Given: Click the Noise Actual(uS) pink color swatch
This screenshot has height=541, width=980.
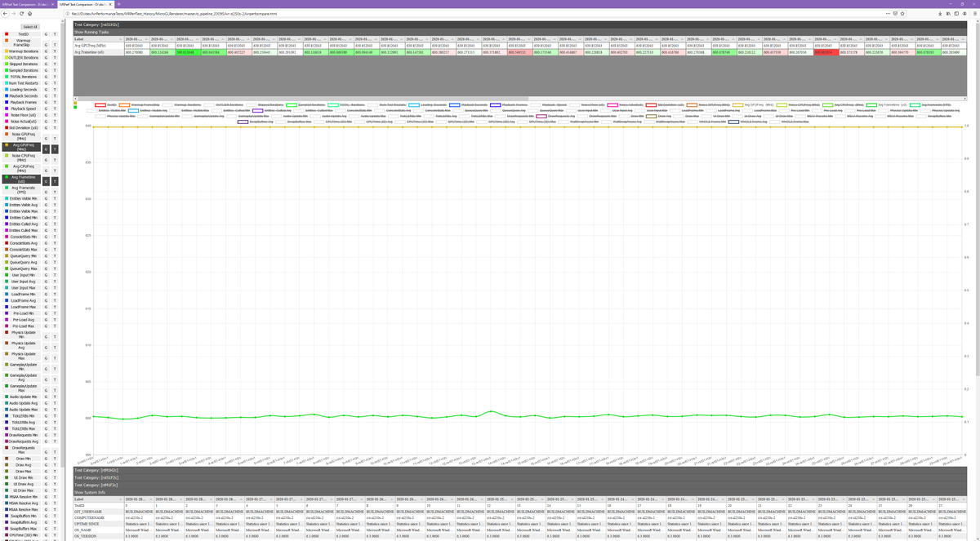Looking at the screenshot, I should (x=7, y=122).
